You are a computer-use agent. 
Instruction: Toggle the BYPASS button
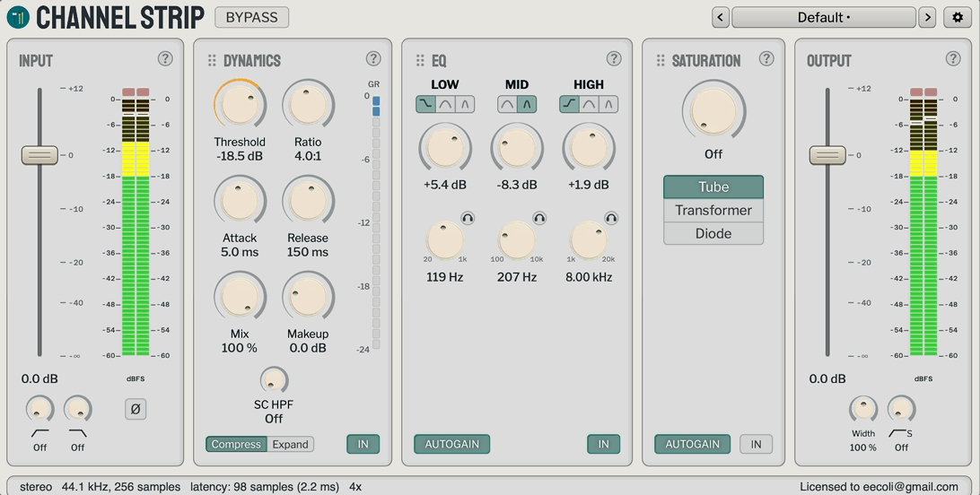pyautogui.click(x=252, y=17)
